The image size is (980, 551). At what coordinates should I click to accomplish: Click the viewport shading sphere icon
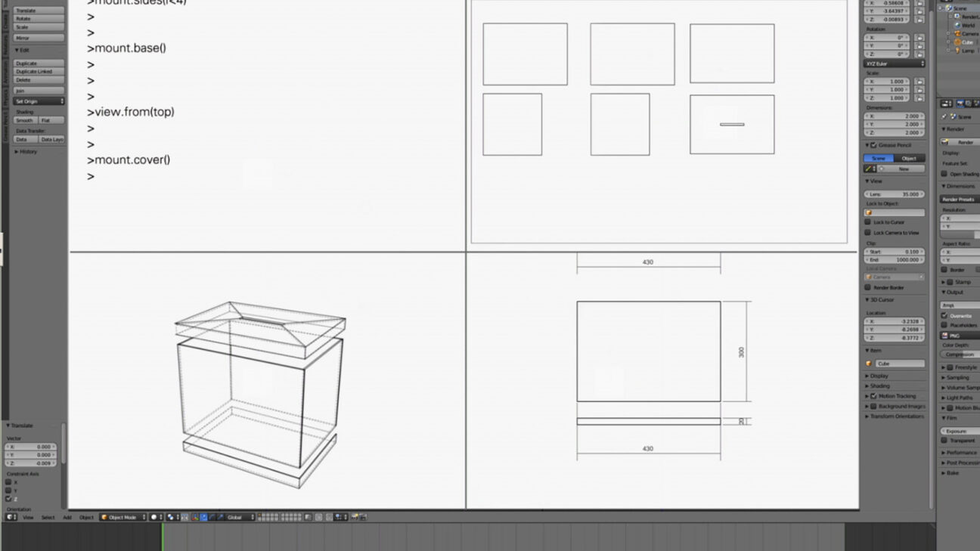pyautogui.click(x=154, y=517)
